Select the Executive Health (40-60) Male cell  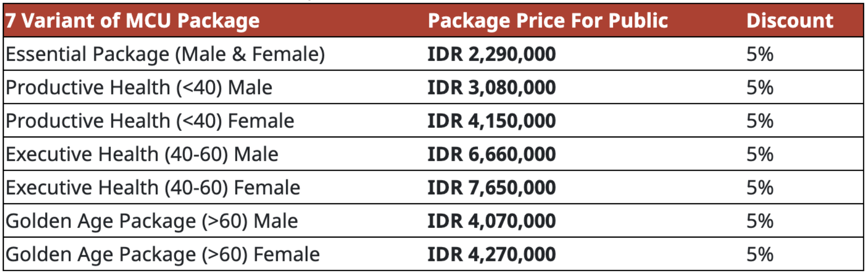pos(142,155)
